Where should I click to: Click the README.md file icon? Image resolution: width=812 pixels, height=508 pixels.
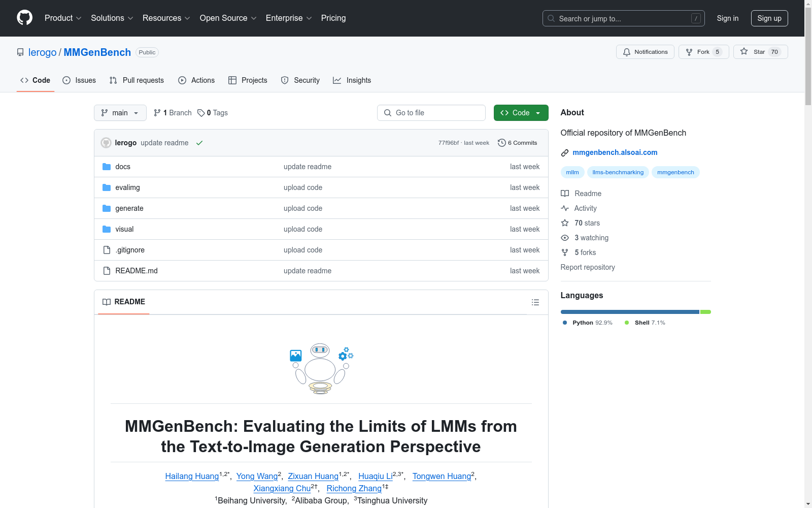[107, 271]
